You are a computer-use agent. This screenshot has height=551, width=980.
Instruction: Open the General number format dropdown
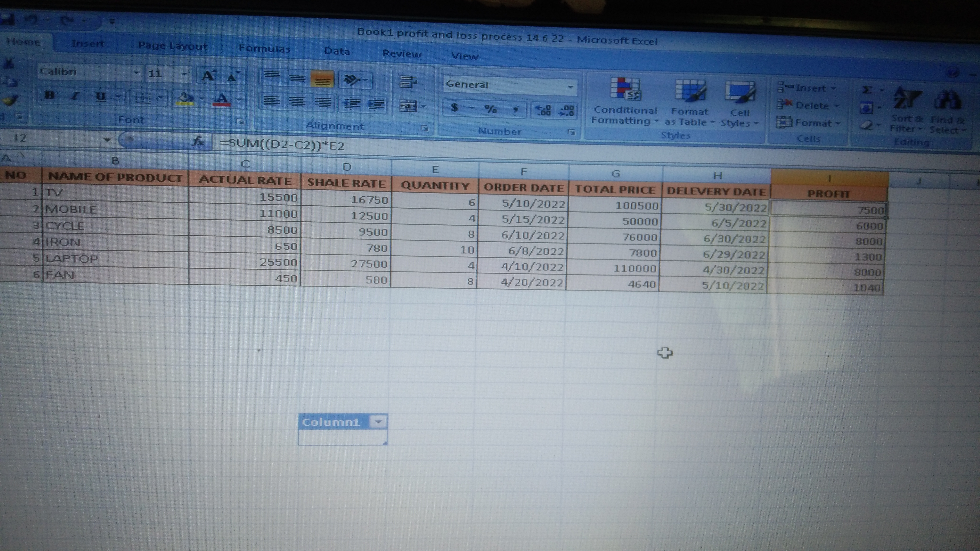pyautogui.click(x=570, y=87)
